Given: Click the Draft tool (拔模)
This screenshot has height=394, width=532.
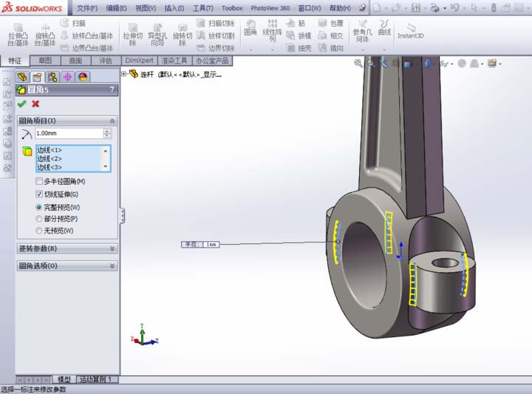Looking at the screenshot, I should pyautogui.click(x=299, y=35).
